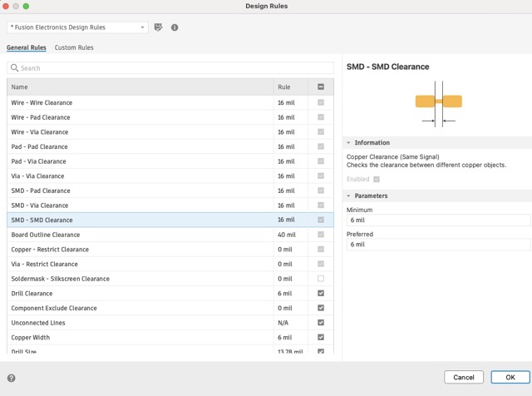Click the Minimum value field
532x396 pixels.
point(438,220)
